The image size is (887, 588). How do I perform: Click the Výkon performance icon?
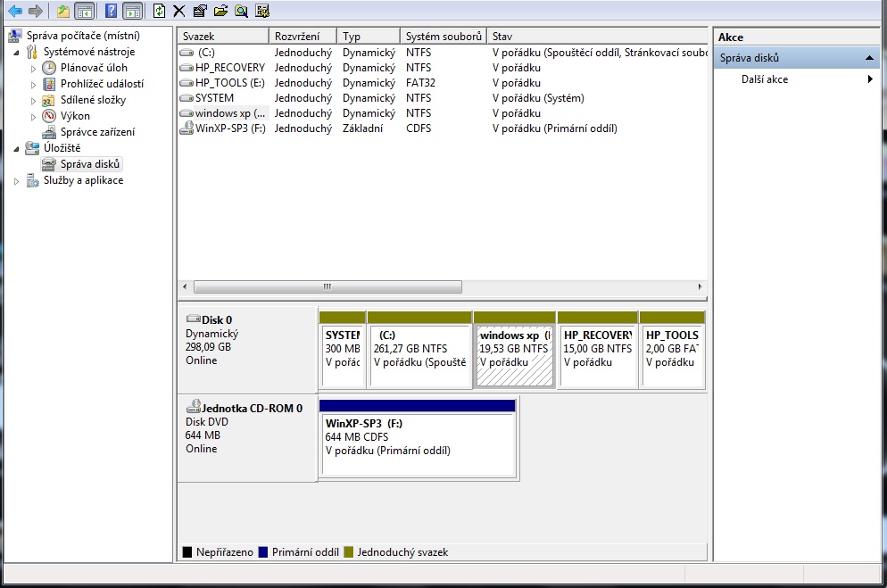49,116
